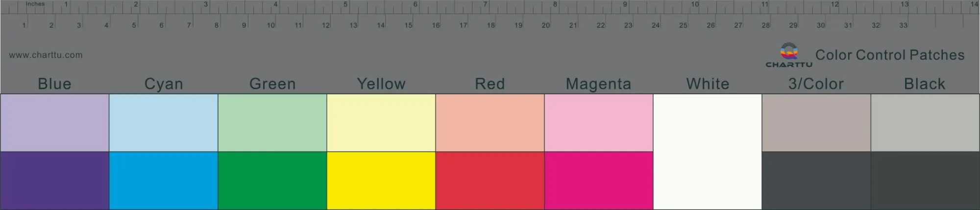Choose the pale green patch
Screen dimensions: 980x210
click(x=272, y=123)
